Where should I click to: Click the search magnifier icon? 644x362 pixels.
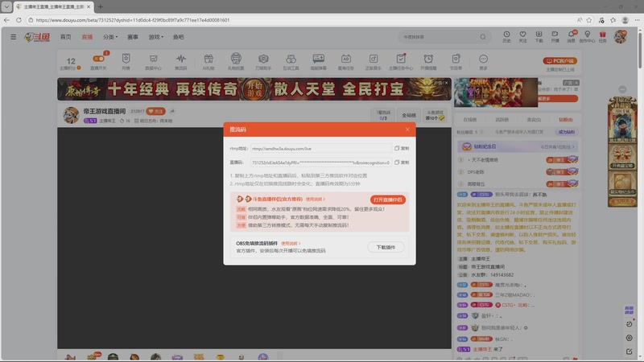(x=483, y=37)
